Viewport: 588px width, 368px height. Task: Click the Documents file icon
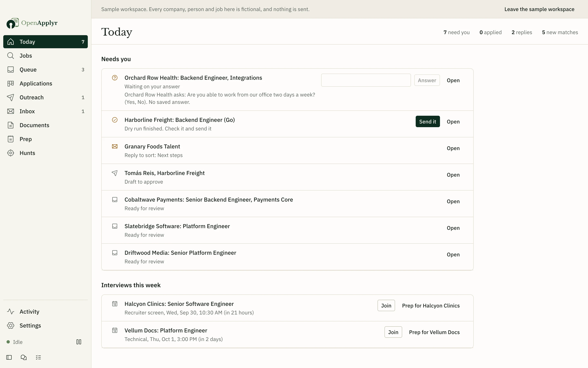10,125
